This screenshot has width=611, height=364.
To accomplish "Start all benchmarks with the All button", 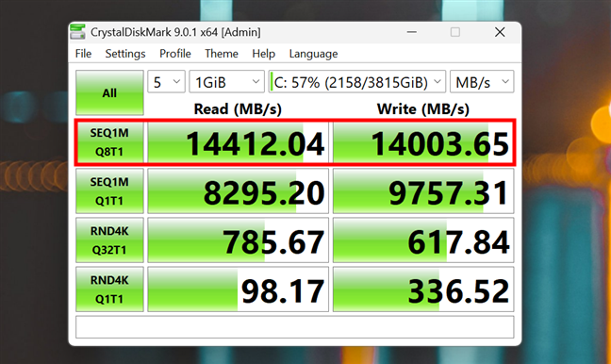I will tap(109, 92).
